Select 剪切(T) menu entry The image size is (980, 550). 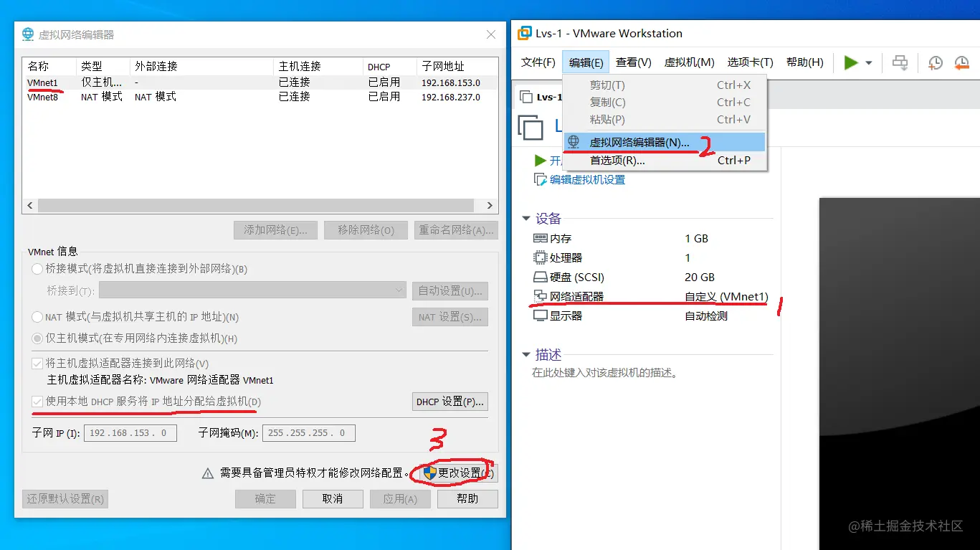pyautogui.click(x=665, y=85)
